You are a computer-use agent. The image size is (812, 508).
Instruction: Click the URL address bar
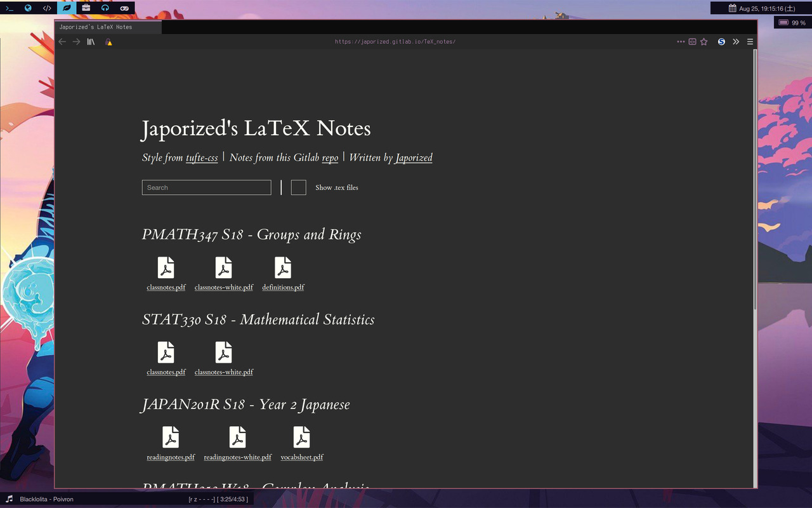(x=395, y=42)
